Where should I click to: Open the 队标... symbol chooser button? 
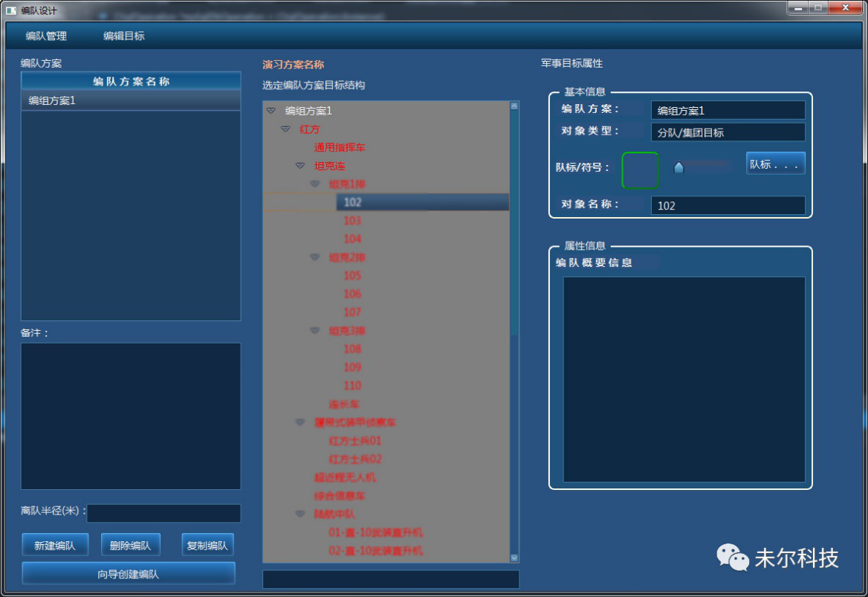point(775,164)
